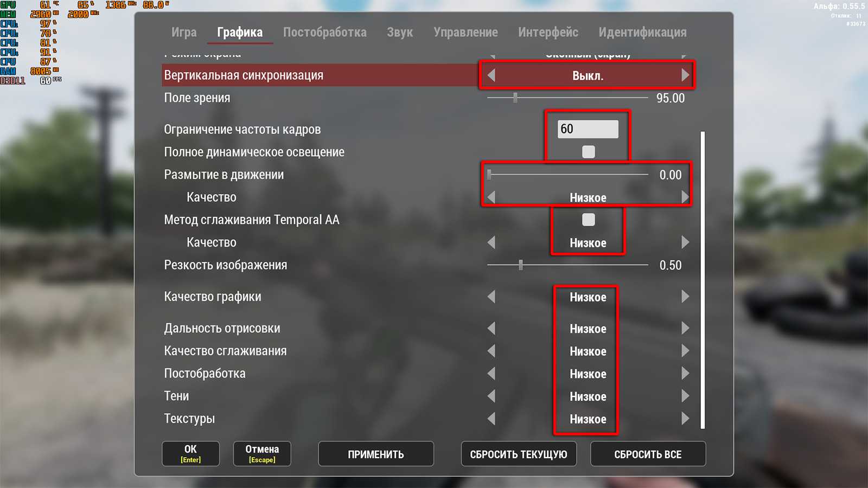Image resolution: width=868 pixels, height=488 pixels.
Task: Right arrow for Дальность отрисовки
Action: coord(685,328)
